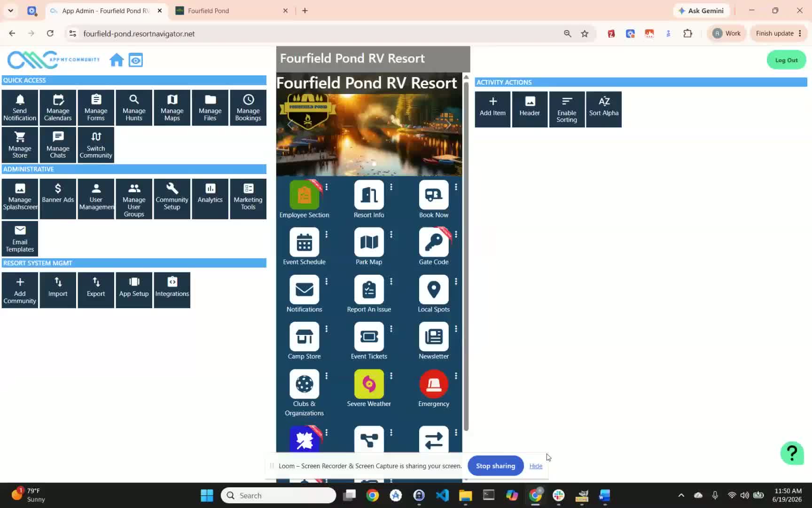Open the Analytics administrative tile

[210, 198]
